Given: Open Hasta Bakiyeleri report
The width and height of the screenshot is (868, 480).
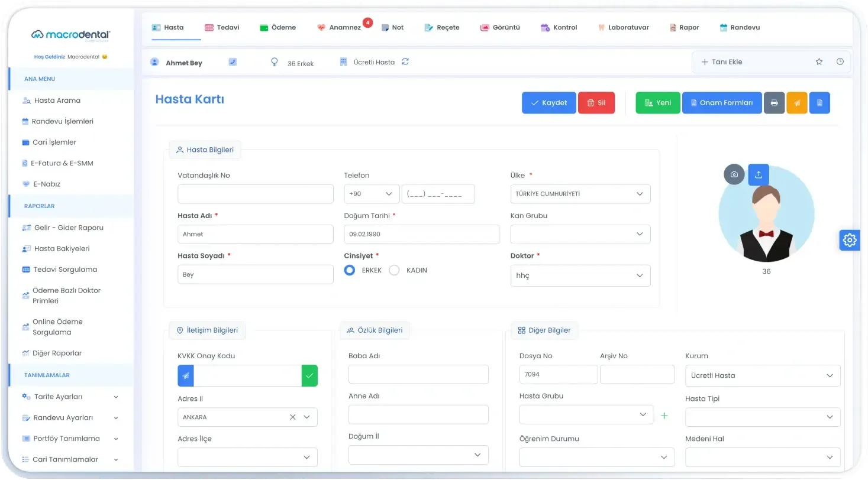Looking at the screenshot, I should [56, 248].
